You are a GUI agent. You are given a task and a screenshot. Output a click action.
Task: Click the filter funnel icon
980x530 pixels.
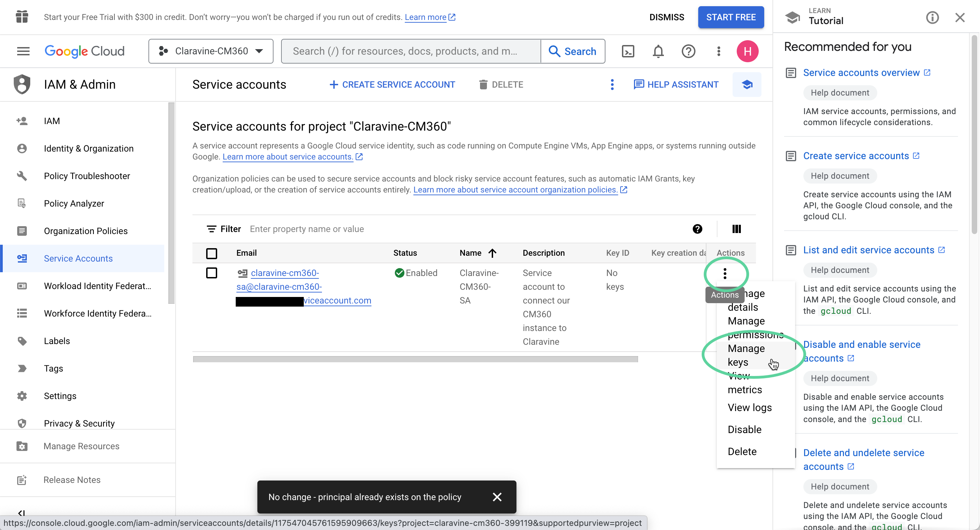pyautogui.click(x=212, y=229)
